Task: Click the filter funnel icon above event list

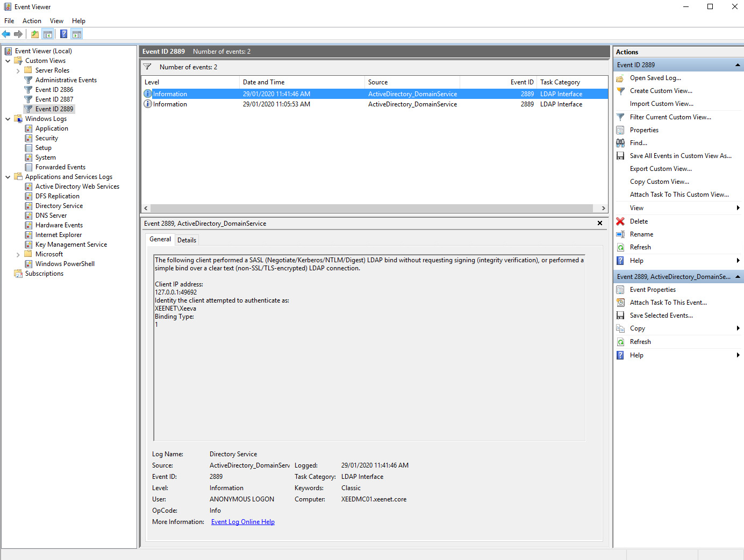Action: coord(147,67)
